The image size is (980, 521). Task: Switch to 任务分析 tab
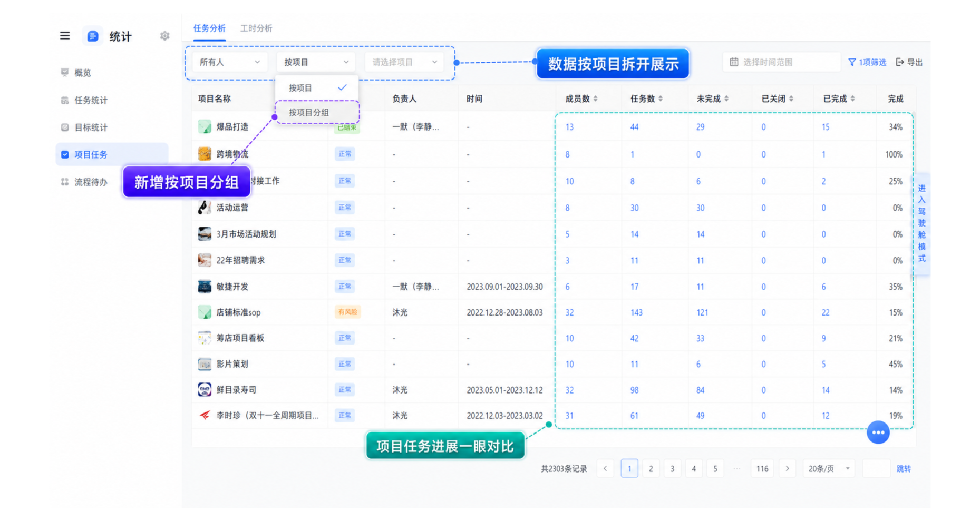click(209, 28)
